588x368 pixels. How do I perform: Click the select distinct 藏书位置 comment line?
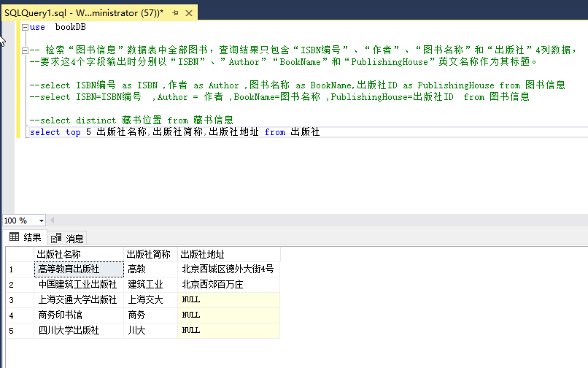click(x=131, y=120)
